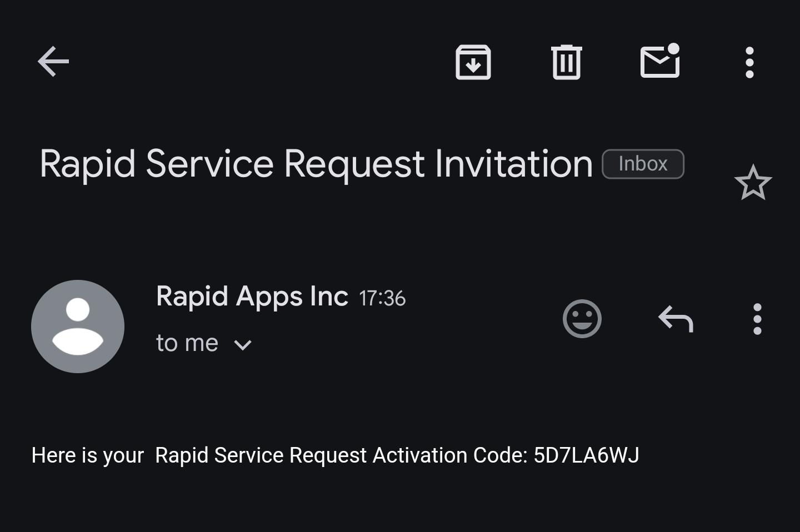800x532 pixels.
Task: Delete the email with trash icon
Action: pos(566,62)
